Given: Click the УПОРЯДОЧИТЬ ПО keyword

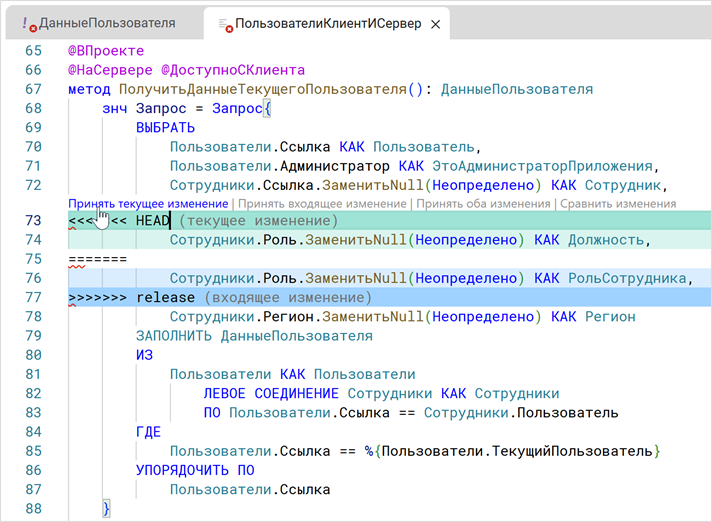Looking at the screenshot, I should 195,470.
